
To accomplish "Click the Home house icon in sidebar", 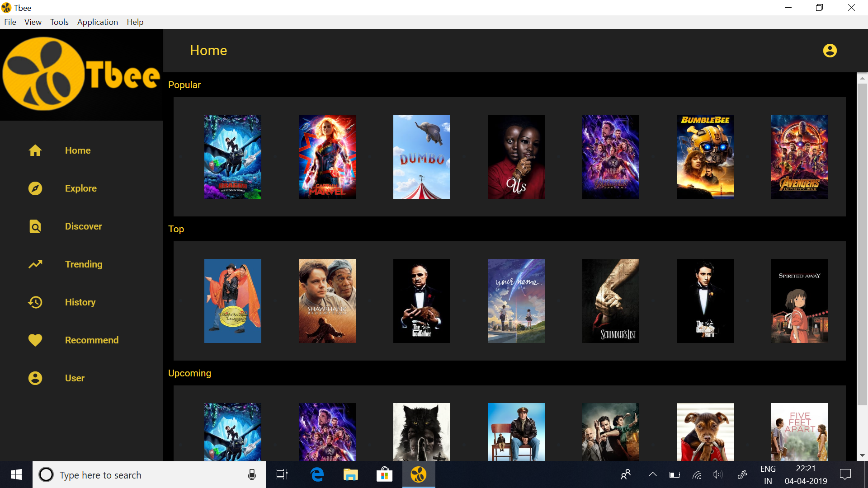I will 35,150.
